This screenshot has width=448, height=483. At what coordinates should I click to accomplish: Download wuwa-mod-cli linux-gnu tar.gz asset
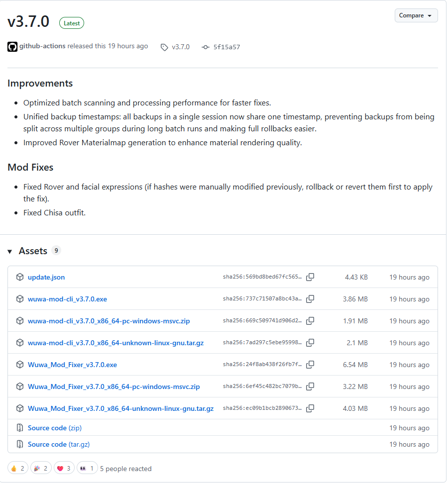[x=115, y=343]
